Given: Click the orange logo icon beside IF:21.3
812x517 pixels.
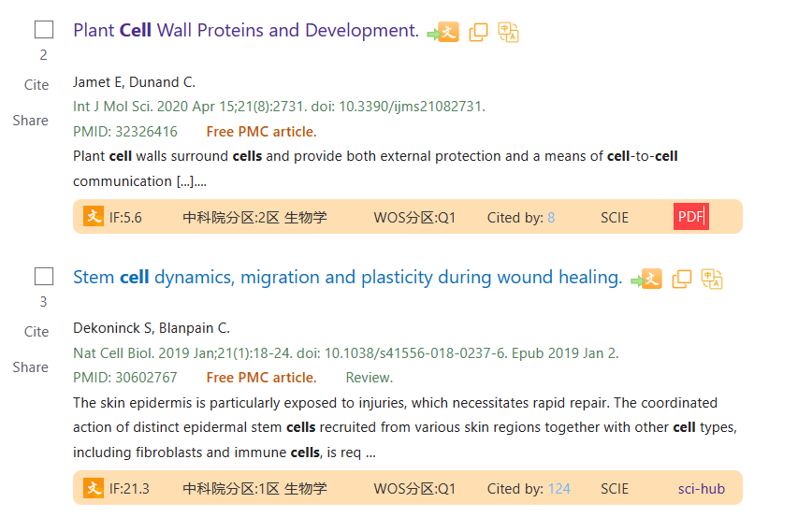Looking at the screenshot, I should coord(94,487).
